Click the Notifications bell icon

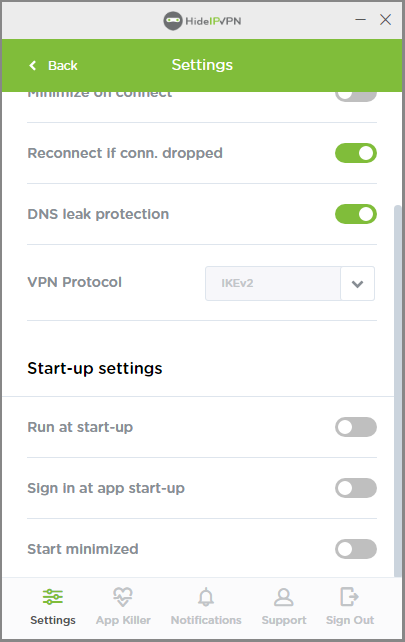coord(206,597)
